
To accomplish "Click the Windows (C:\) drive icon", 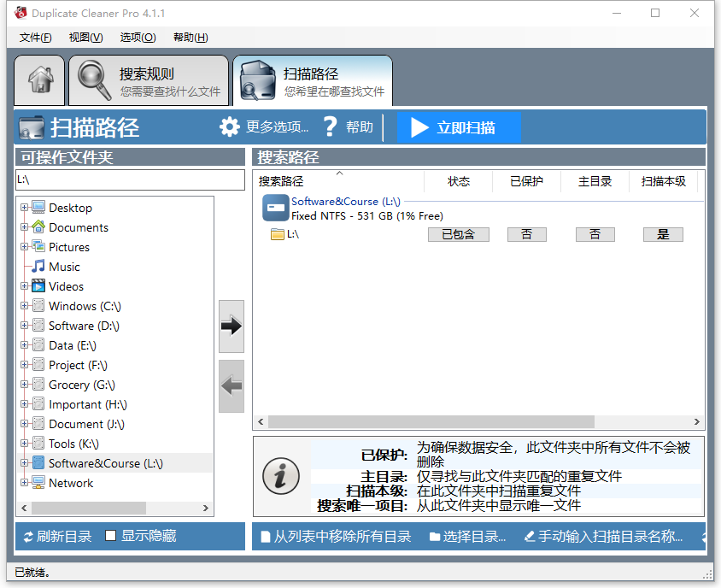I will click(38, 305).
